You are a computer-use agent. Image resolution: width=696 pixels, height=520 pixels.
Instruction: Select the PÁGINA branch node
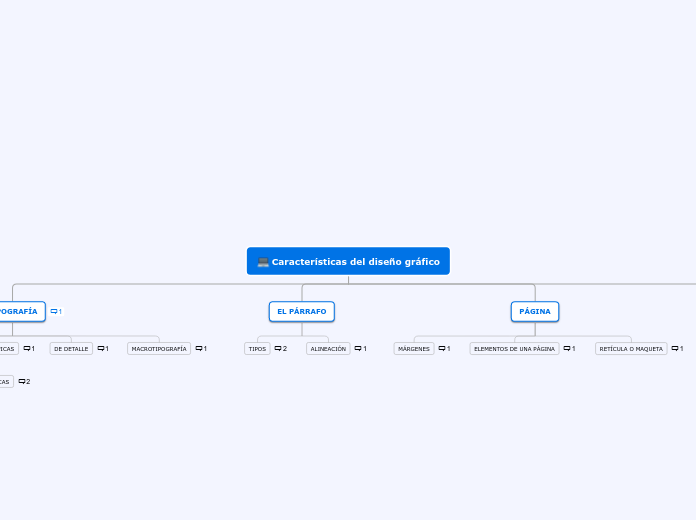535,311
